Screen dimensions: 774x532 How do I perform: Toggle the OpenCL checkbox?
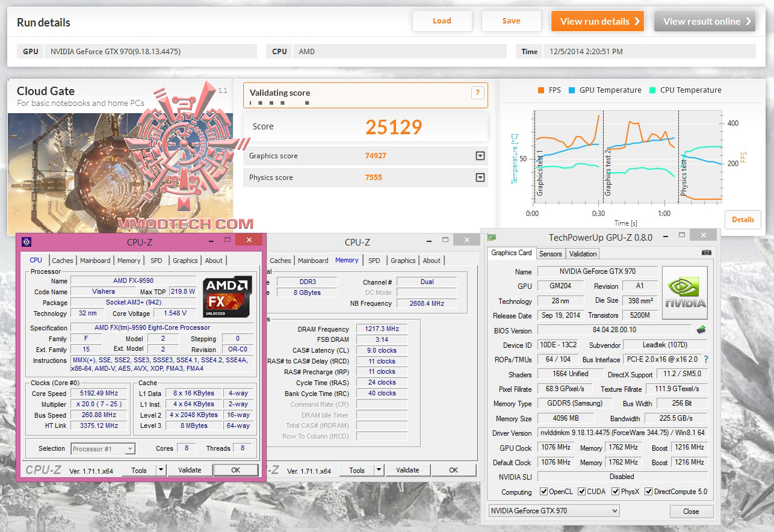pos(544,492)
